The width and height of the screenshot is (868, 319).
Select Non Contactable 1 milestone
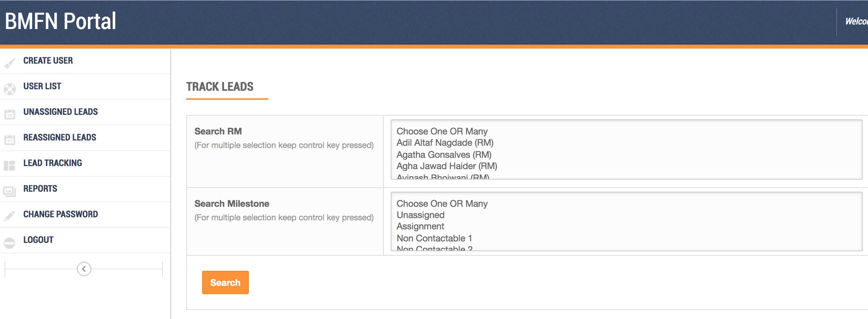[x=434, y=238]
